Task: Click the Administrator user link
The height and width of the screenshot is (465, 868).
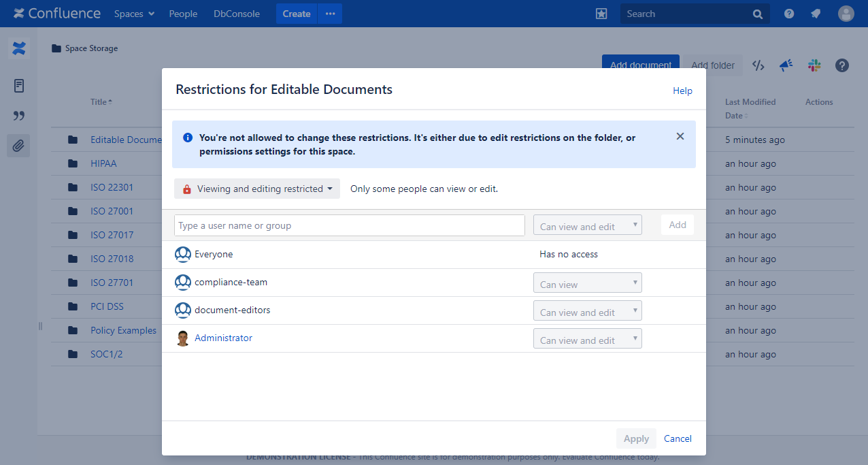Action: [223, 338]
